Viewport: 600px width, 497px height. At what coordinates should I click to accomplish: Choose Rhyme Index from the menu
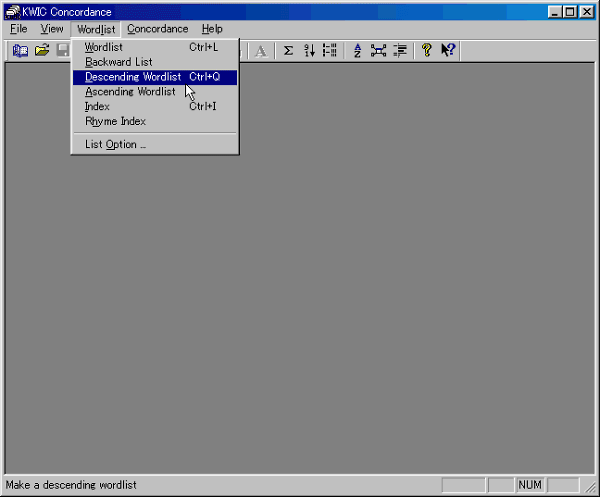155,121
